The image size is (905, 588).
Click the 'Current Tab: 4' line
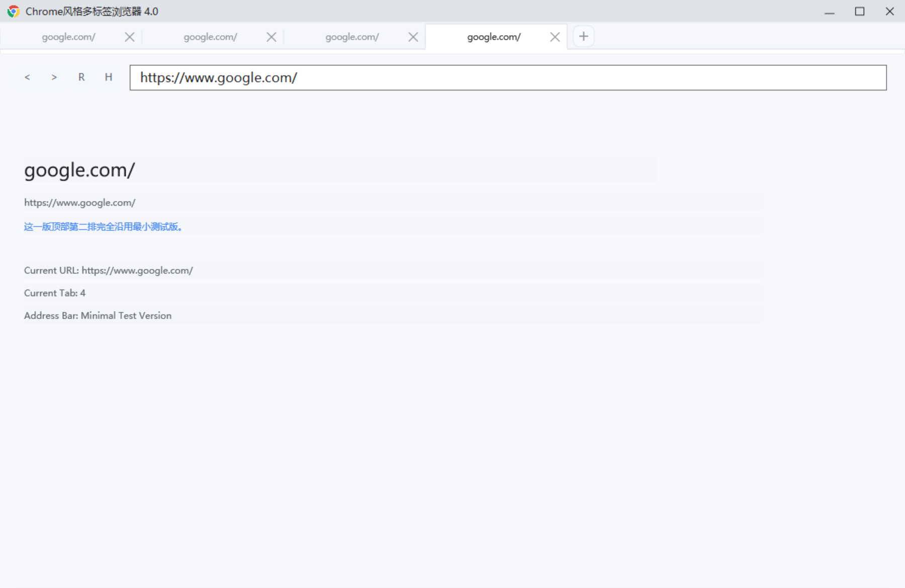pyautogui.click(x=55, y=293)
